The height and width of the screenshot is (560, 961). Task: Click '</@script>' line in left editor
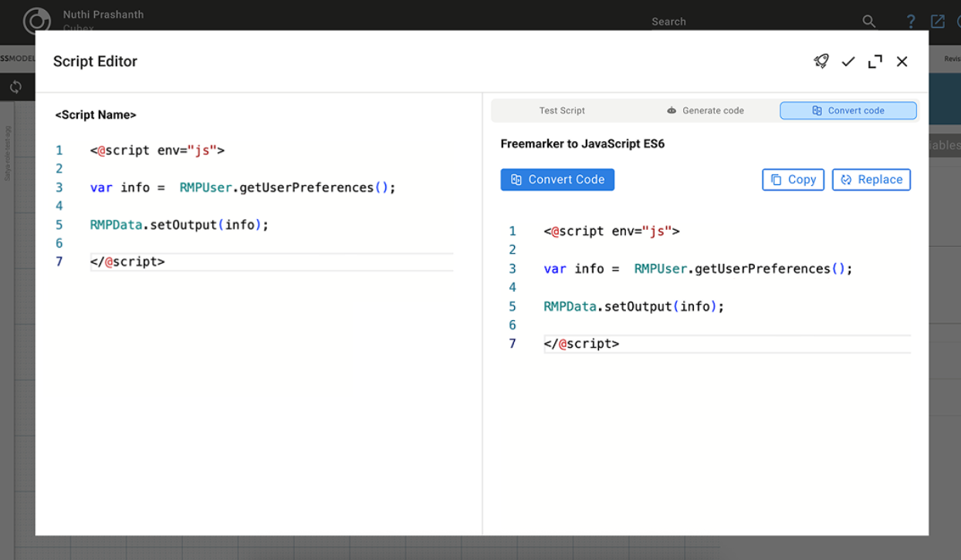coord(127,261)
